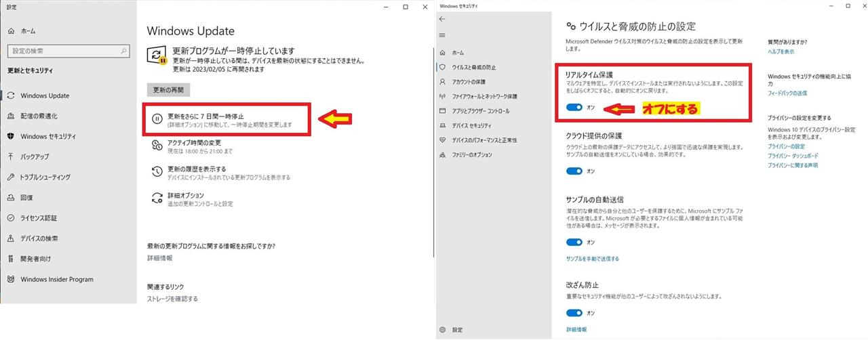Turn off the リアルタイム保護 toggle
Image resolution: width=868 pixels, height=340 pixels.
coord(574,107)
